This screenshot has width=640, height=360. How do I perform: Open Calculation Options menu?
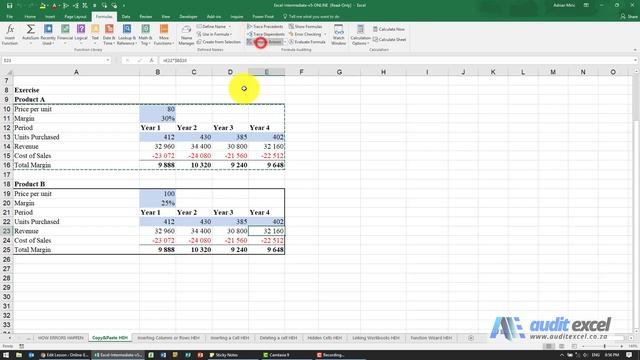point(360,35)
